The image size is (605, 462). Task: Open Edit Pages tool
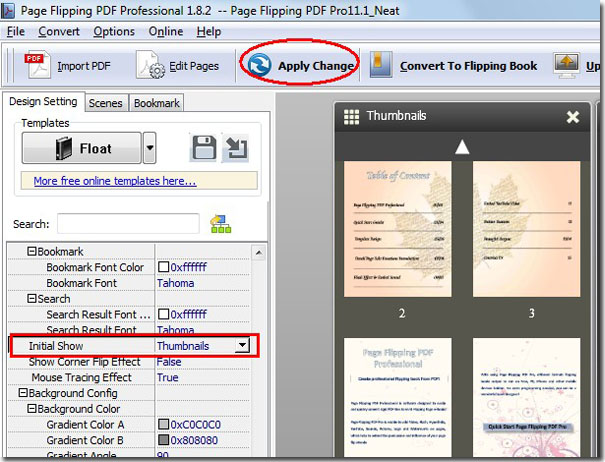[177, 66]
